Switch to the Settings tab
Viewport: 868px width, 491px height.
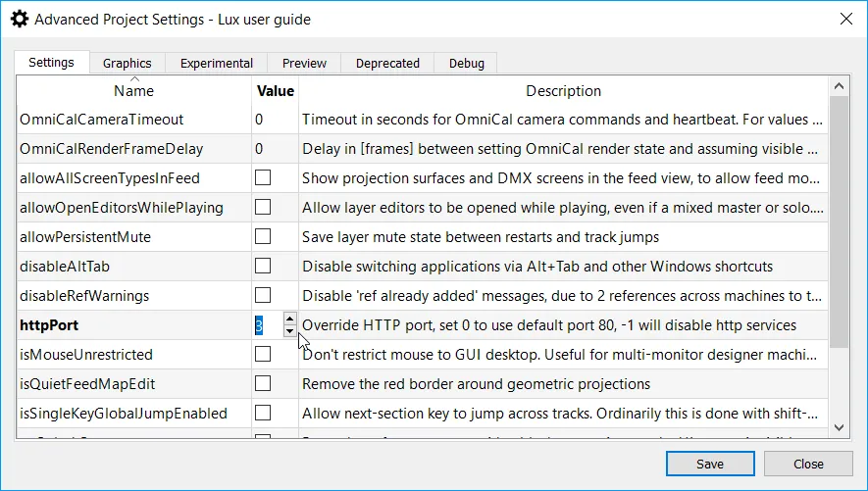[51, 63]
